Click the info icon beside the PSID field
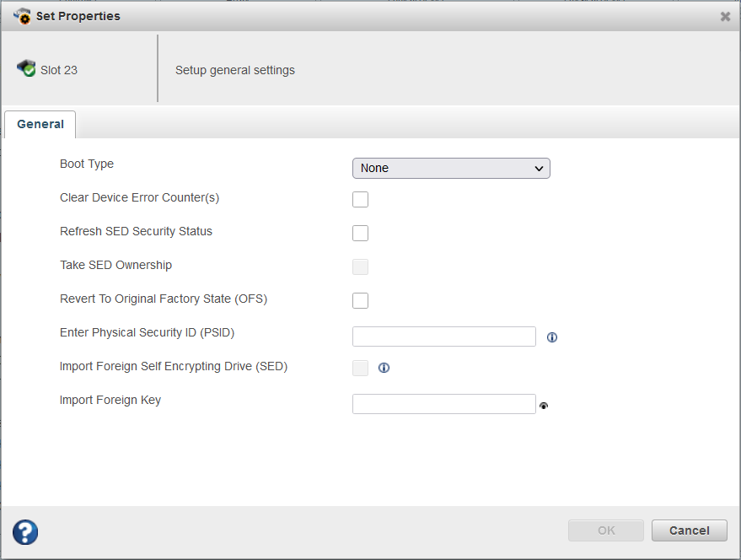This screenshot has width=741, height=560. [x=552, y=337]
